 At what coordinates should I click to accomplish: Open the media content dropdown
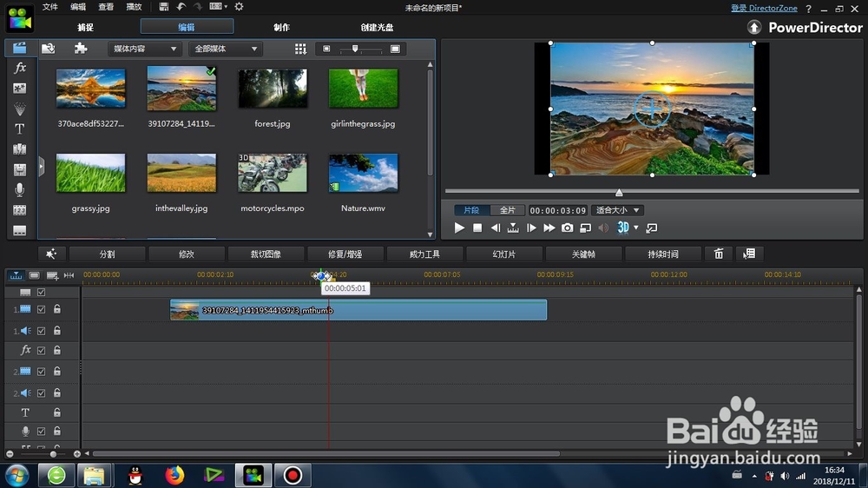click(x=144, y=49)
